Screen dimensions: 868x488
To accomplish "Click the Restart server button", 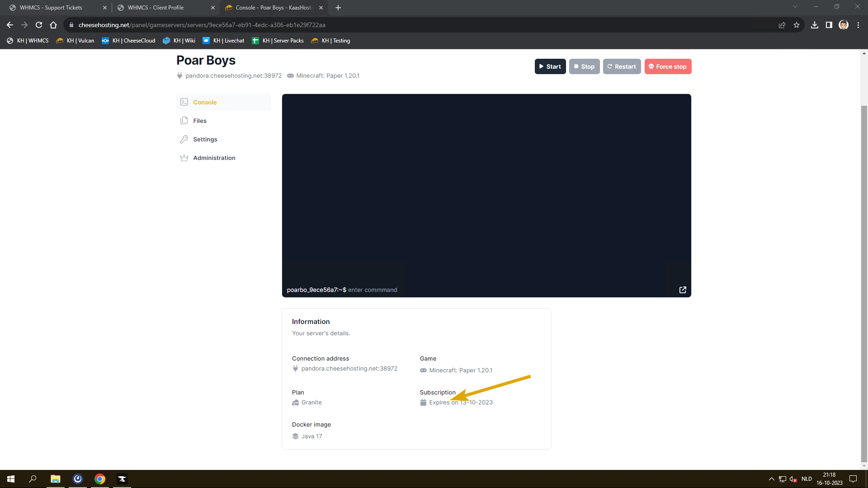I will click(x=622, y=66).
